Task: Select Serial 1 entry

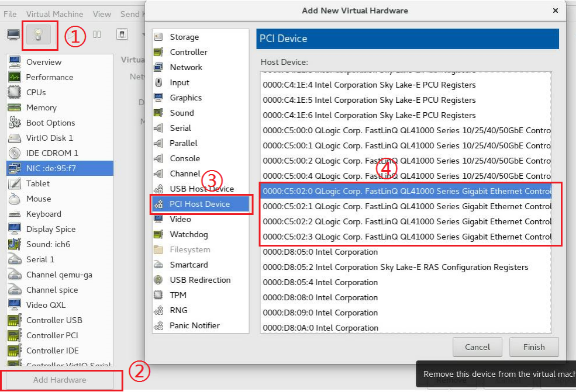Action: [x=60, y=259]
